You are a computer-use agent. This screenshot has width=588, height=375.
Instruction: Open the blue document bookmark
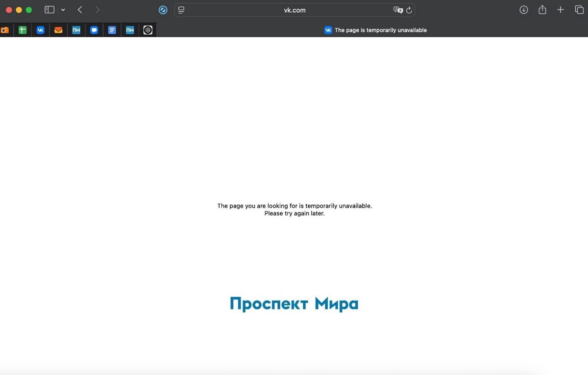tap(112, 30)
